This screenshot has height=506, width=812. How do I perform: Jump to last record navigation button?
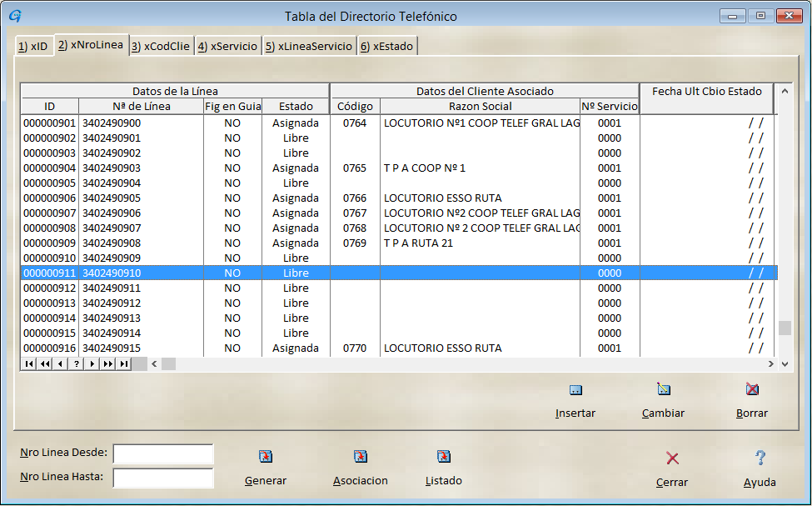pyautogui.click(x=123, y=364)
